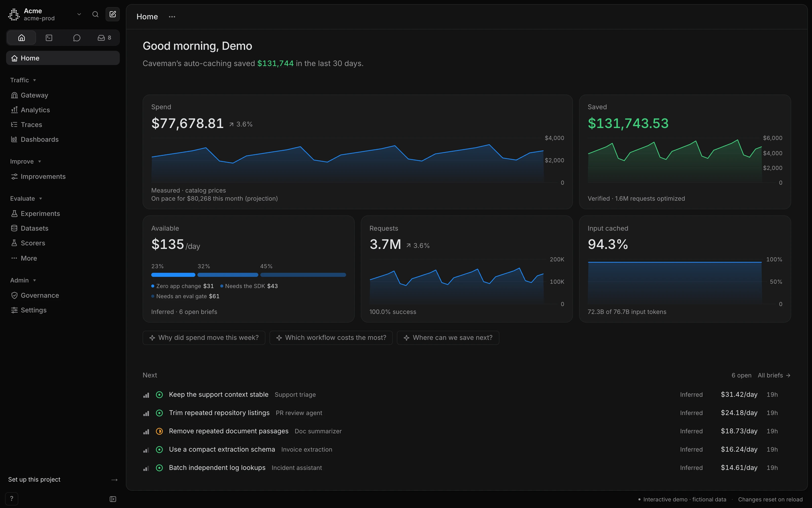The height and width of the screenshot is (508, 812).
Task: Open search with the magnifier icon
Action: pos(95,14)
